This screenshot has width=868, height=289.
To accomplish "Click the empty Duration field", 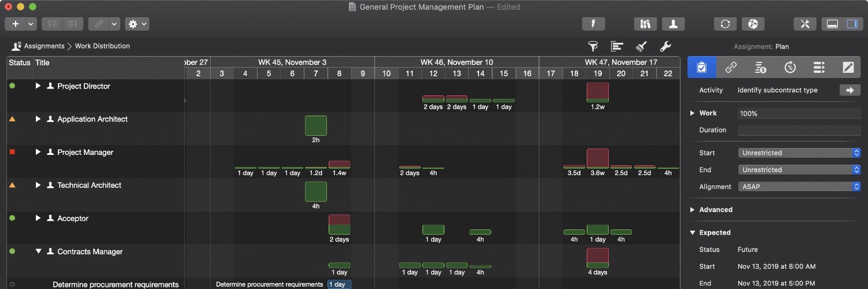I will tap(799, 130).
